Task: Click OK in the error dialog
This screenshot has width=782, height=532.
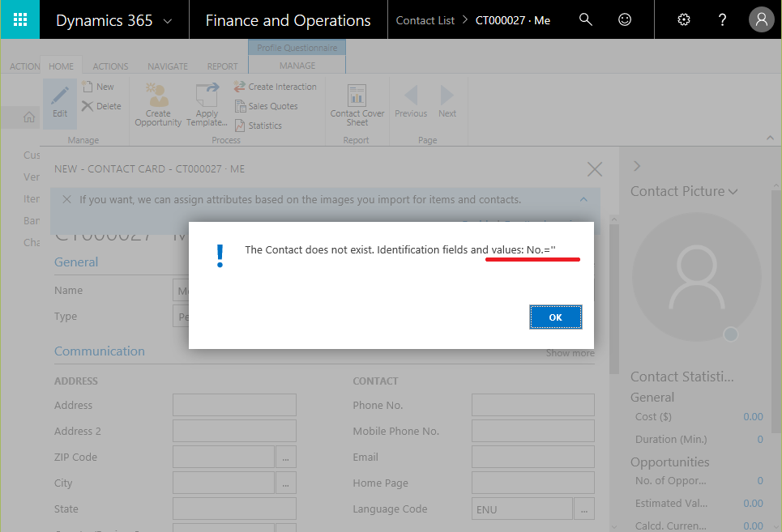Action: click(556, 317)
